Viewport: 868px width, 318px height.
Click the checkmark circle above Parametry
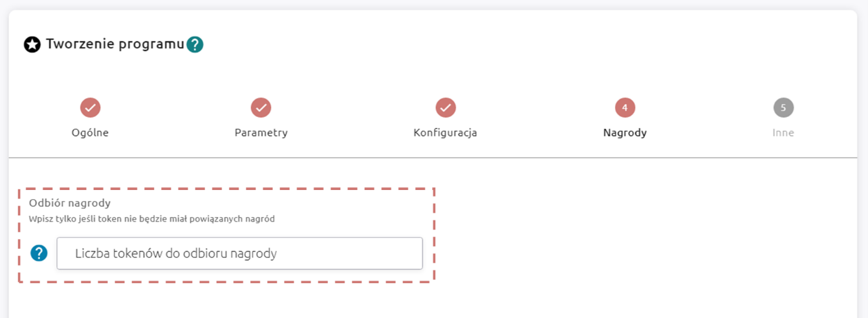[x=261, y=107]
